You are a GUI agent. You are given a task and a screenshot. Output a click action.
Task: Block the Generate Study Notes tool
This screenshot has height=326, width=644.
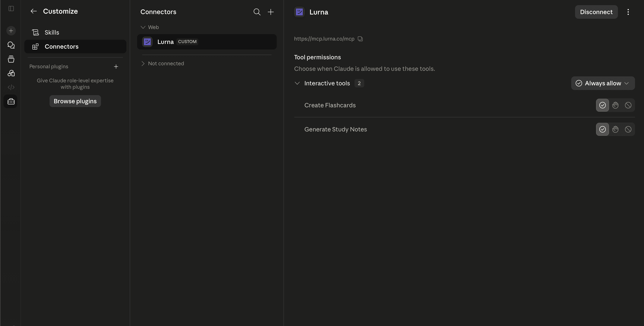point(628,129)
